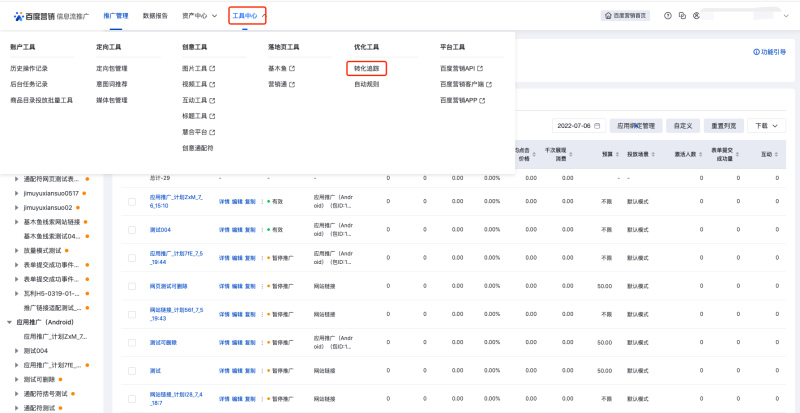Expand jimuyuxiansuo02 in the sidebar tree
This screenshot has height=413, width=800.
17,208
